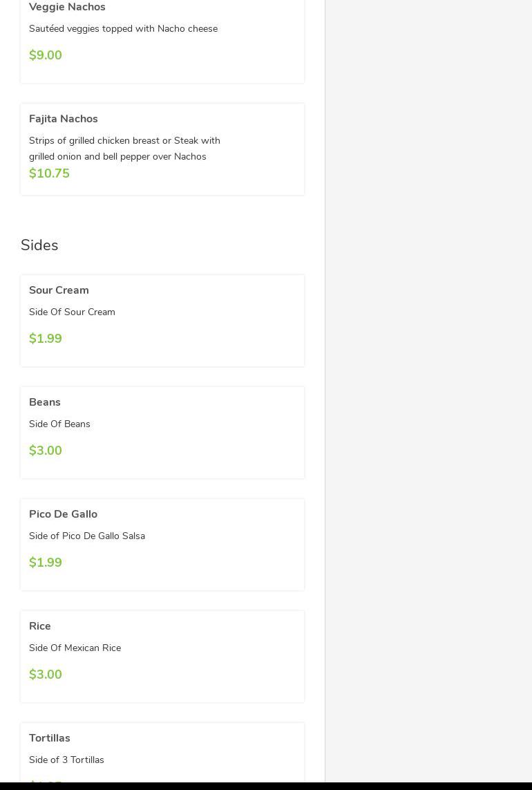Open the Pico De Gallo item

click(63, 514)
